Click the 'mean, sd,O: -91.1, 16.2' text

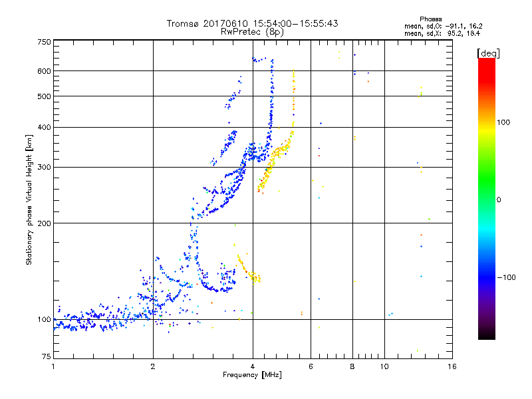[x=444, y=26]
